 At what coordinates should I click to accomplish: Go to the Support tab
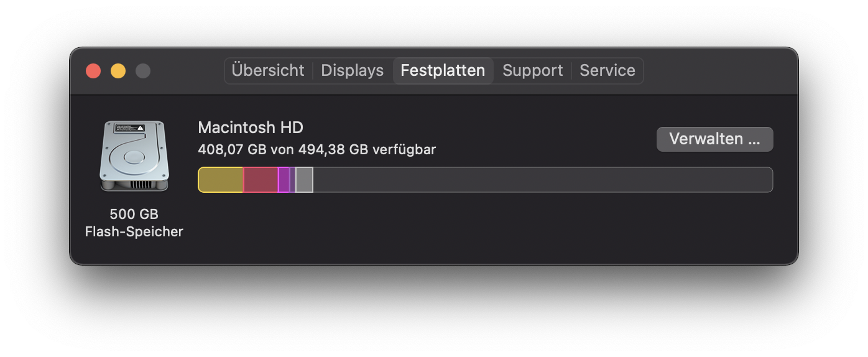coord(532,70)
